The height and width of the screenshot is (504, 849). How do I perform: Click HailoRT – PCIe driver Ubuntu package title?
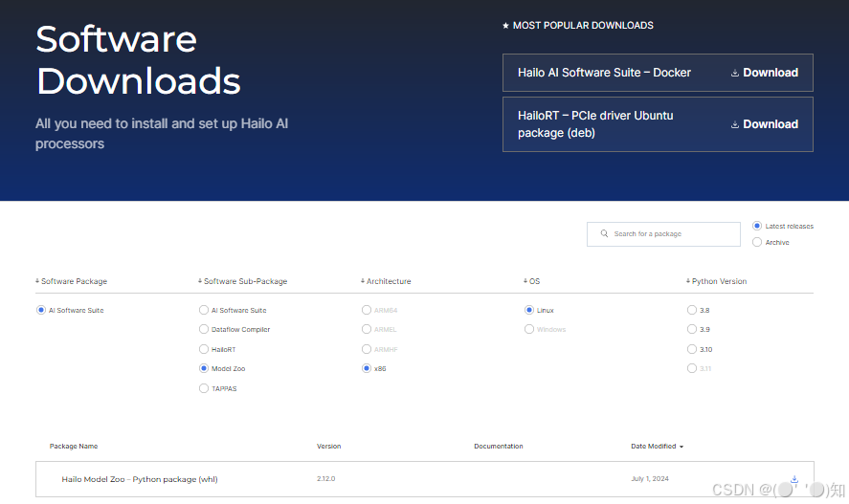click(x=595, y=124)
